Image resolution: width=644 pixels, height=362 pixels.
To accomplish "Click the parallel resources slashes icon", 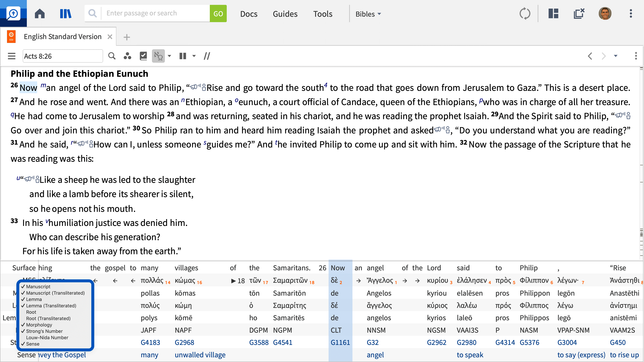I will [x=207, y=56].
